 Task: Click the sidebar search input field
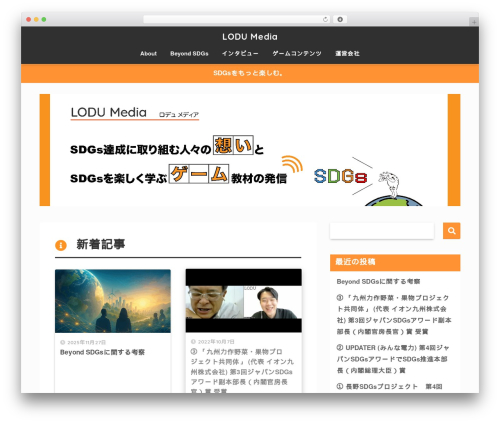point(382,231)
